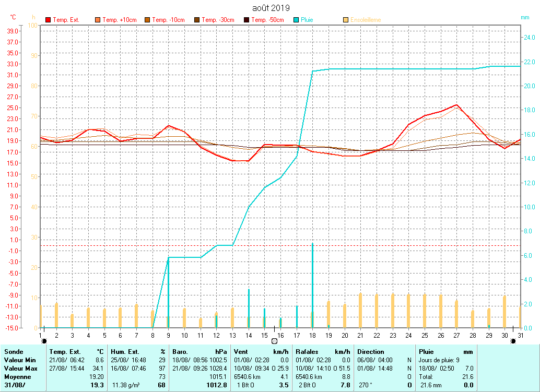
Task: Click the Rafales km/h column header
Action: pyautogui.click(x=307, y=352)
